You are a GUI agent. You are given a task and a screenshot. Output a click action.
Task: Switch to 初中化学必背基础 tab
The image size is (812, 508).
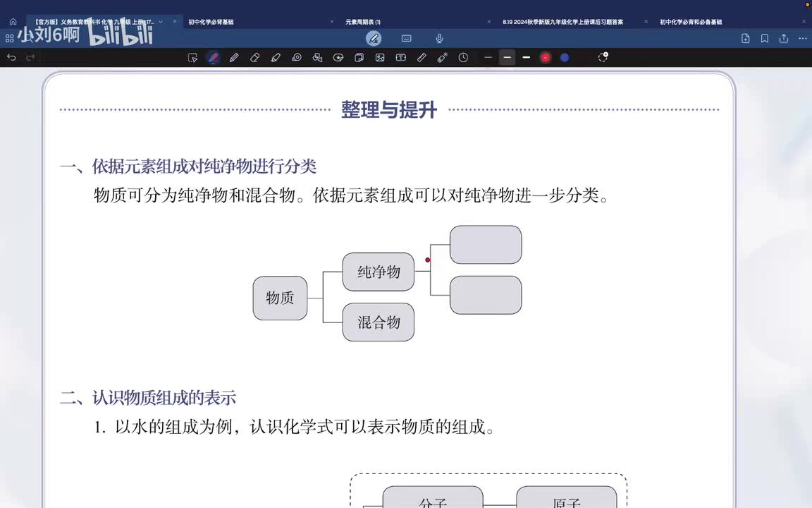point(211,22)
